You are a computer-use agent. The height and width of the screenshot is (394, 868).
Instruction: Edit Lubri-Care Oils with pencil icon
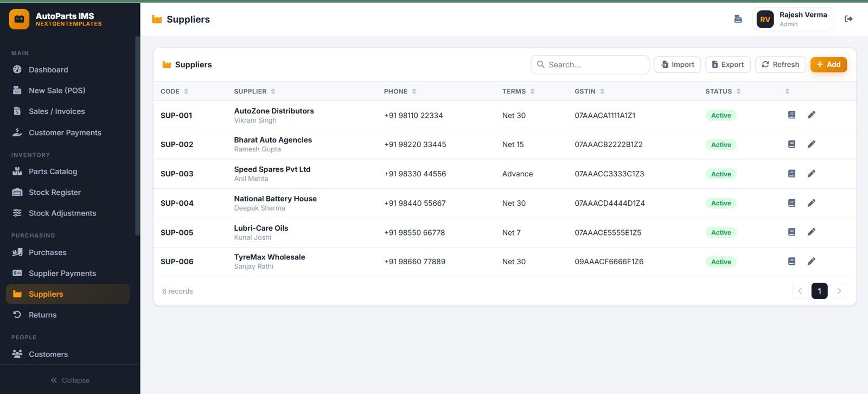pyautogui.click(x=811, y=232)
